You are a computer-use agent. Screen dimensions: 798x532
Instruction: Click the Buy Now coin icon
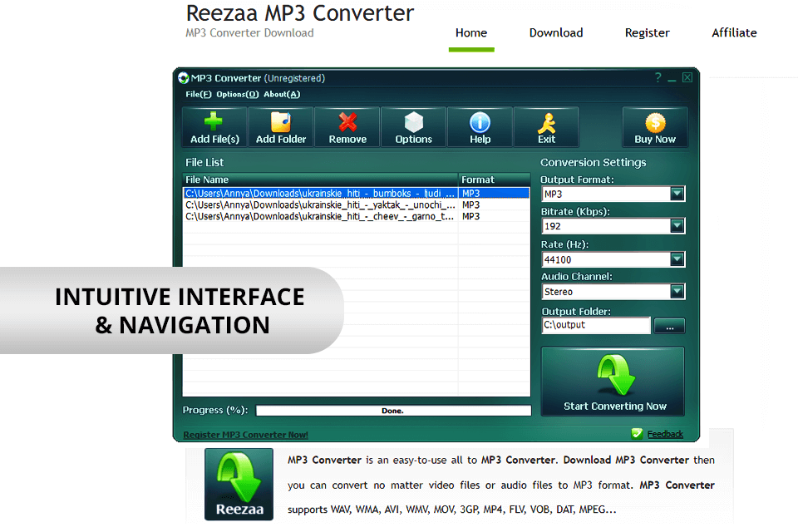point(655,123)
